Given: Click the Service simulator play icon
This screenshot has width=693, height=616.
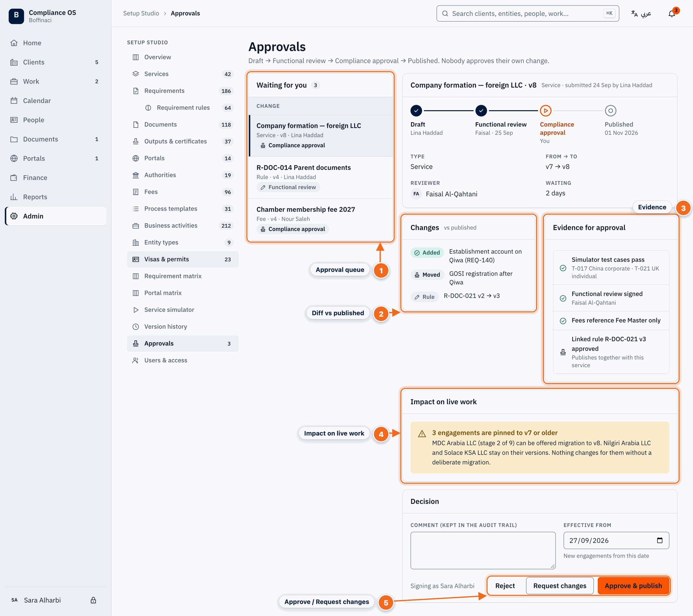Looking at the screenshot, I should (136, 310).
